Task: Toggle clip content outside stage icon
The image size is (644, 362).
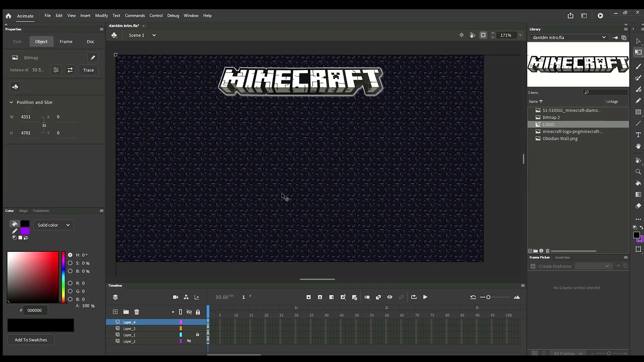Action: pyautogui.click(x=483, y=35)
